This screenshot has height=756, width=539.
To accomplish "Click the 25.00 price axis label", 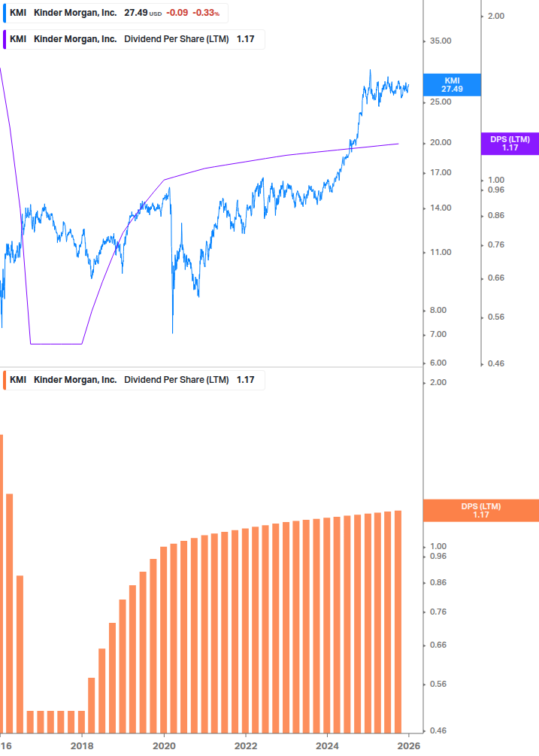I will coord(441,102).
